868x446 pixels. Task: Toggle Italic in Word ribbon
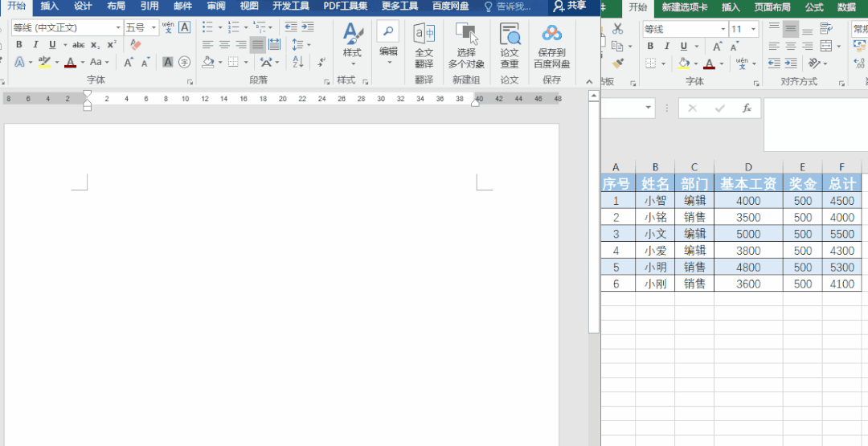coord(35,45)
